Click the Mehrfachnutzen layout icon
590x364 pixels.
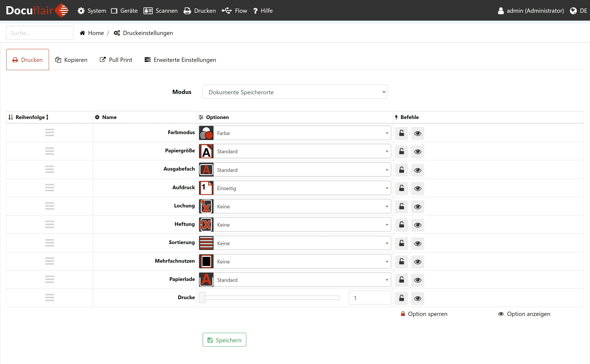pyautogui.click(x=206, y=261)
